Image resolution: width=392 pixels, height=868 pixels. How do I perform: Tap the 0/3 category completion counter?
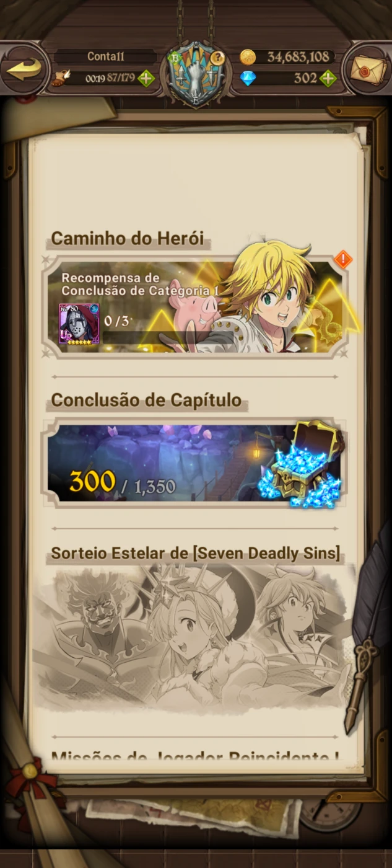pos(116,321)
